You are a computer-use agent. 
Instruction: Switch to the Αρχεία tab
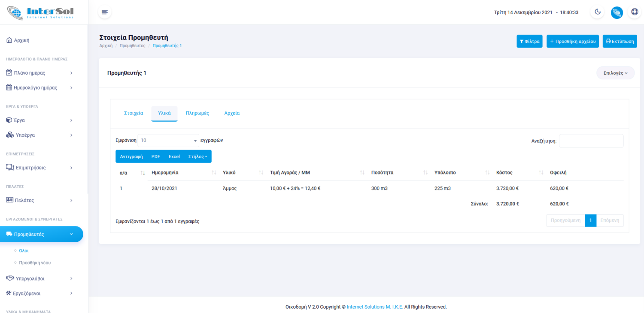click(232, 113)
